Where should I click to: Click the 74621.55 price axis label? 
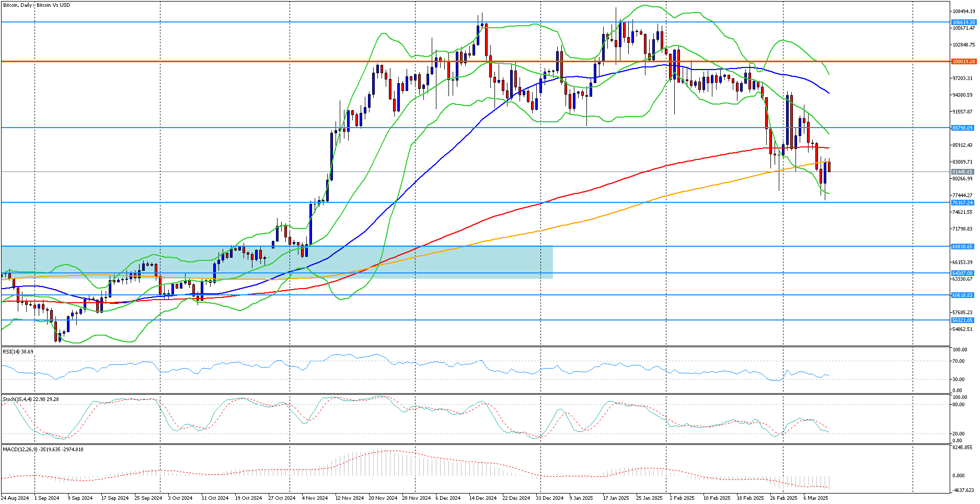pyautogui.click(x=963, y=212)
